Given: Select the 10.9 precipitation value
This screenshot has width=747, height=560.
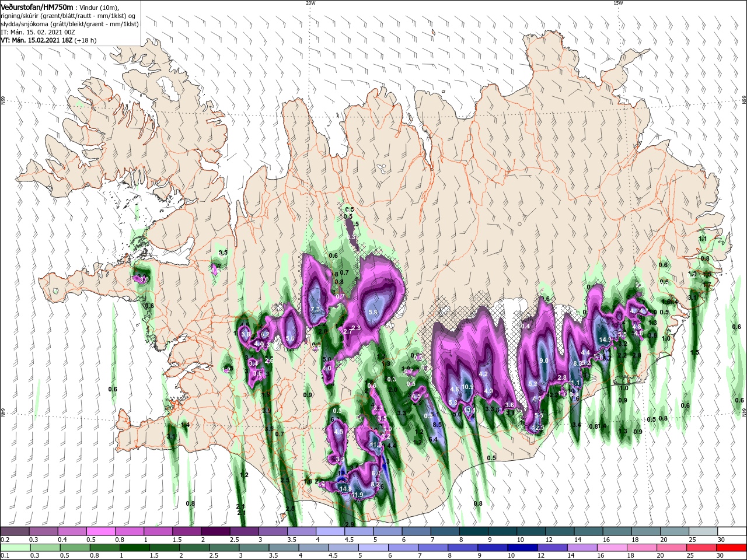Looking at the screenshot, I should click(x=467, y=387).
